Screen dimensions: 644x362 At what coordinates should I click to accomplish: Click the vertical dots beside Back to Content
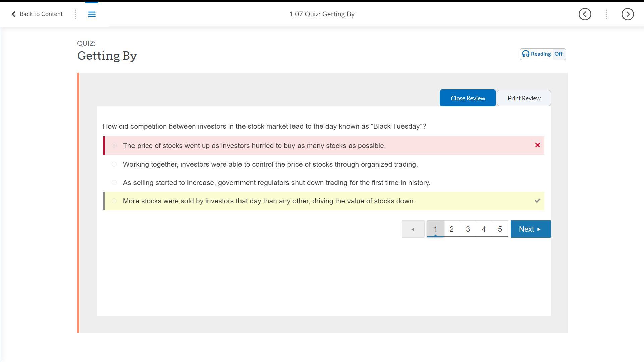click(x=75, y=14)
